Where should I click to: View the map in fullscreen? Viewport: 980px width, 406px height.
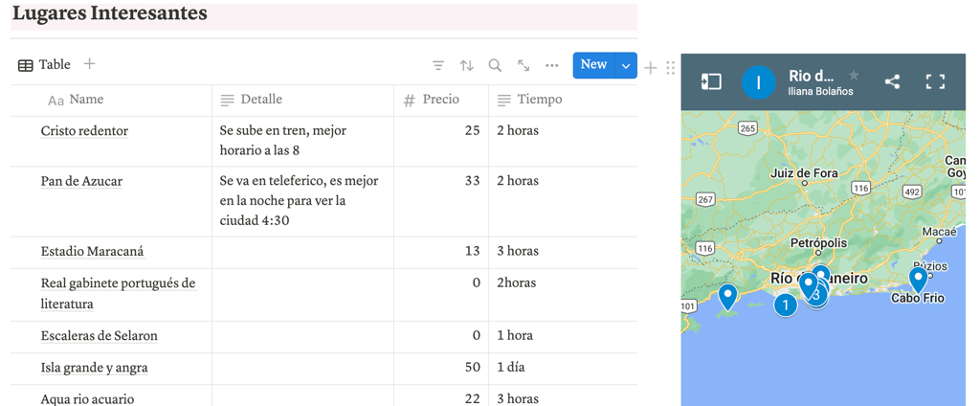[x=935, y=82]
